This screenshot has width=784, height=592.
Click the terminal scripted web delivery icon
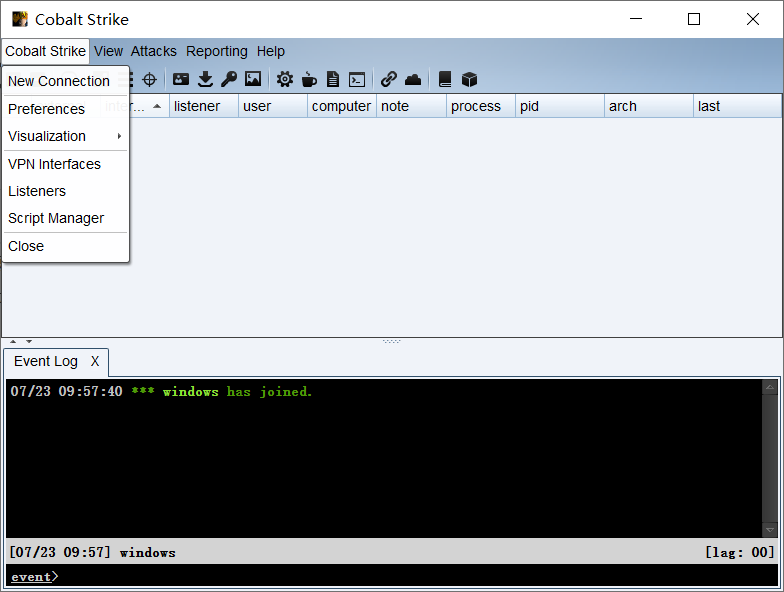(x=357, y=79)
